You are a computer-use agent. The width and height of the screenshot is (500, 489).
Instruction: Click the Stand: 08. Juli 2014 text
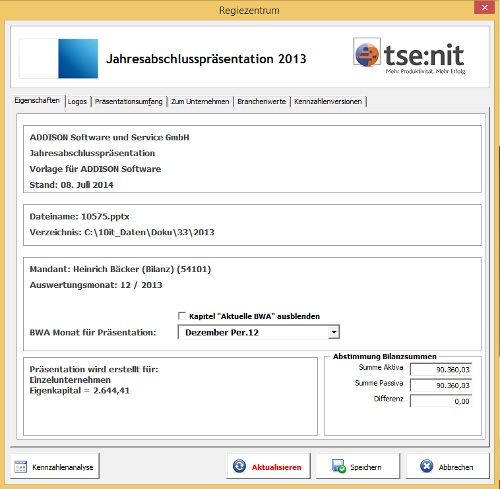[71, 185]
